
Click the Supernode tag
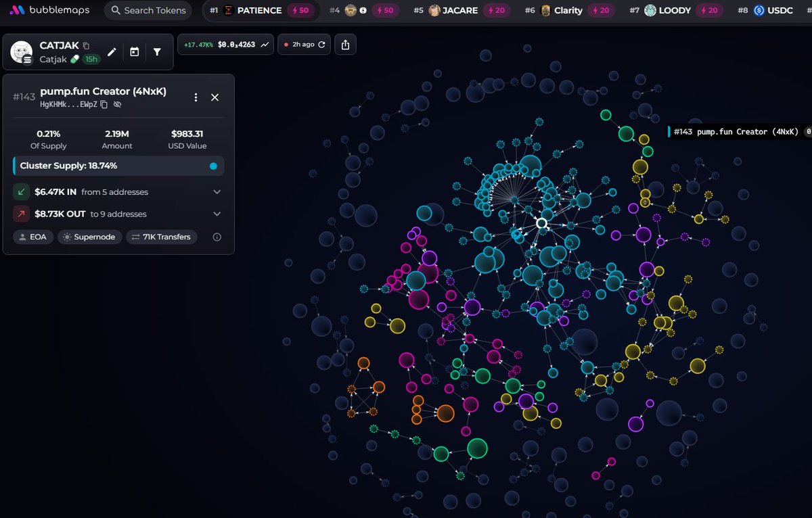coord(90,237)
